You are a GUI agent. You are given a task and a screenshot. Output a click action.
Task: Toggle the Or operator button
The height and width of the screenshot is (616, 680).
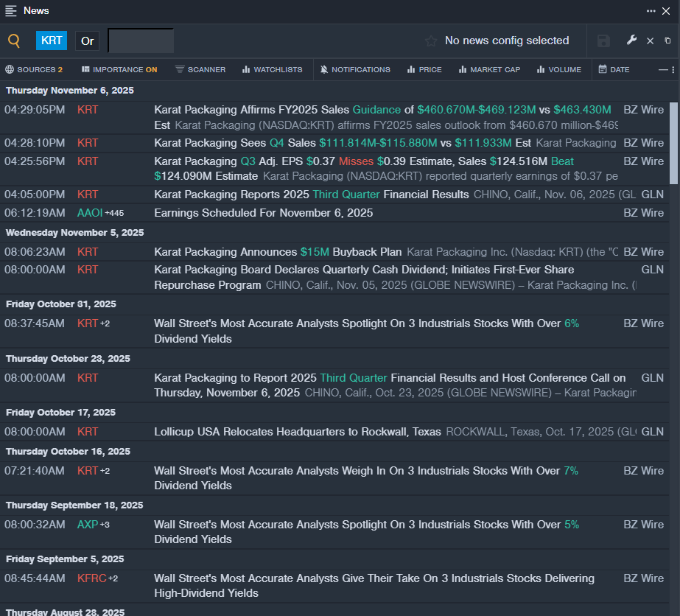coord(87,41)
